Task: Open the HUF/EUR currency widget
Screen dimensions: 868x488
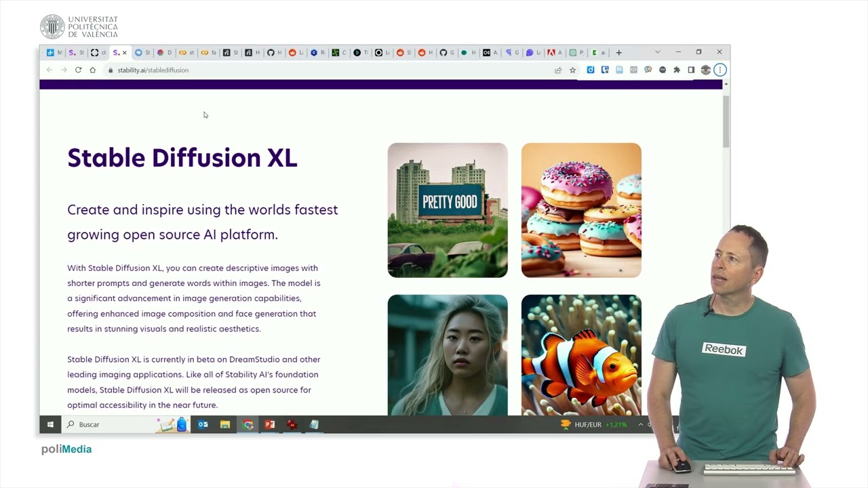Action: tap(594, 424)
